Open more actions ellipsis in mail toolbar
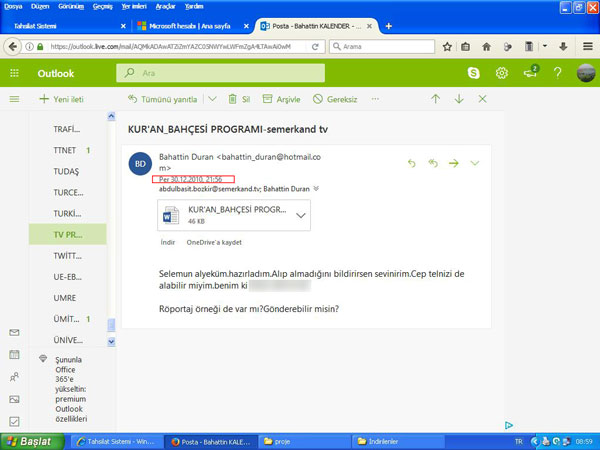The image size is (600, 450). 375,99
